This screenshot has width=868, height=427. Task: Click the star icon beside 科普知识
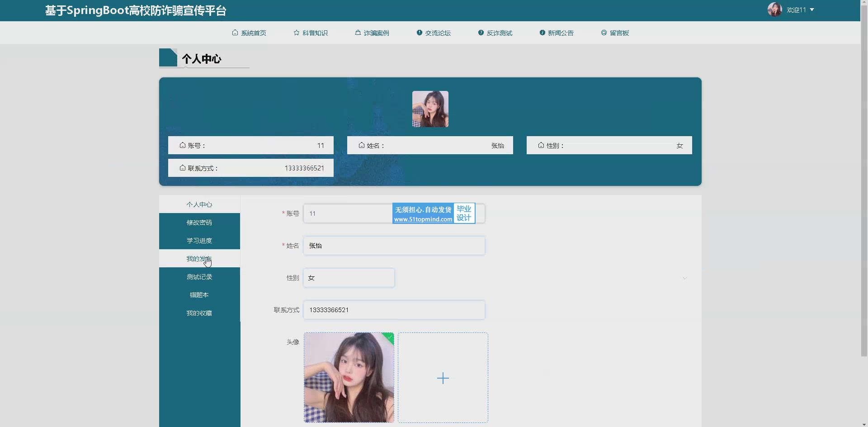coord(297,33)
